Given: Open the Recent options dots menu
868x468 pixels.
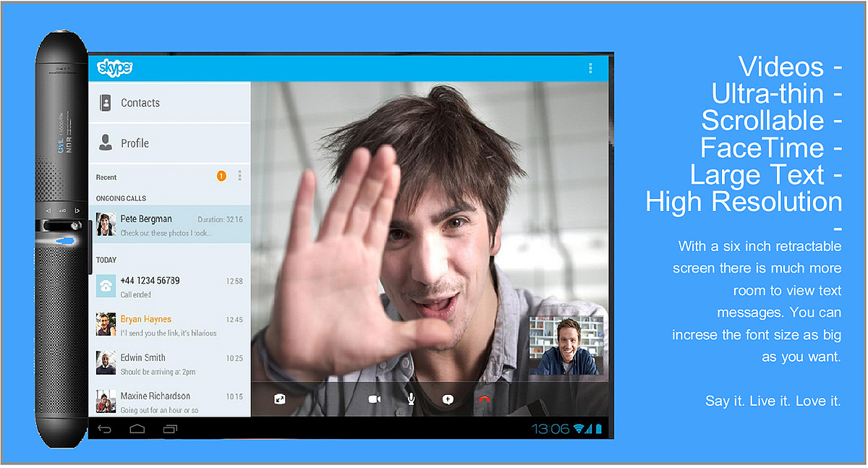Looking at the screenshot, I should 239,176.
